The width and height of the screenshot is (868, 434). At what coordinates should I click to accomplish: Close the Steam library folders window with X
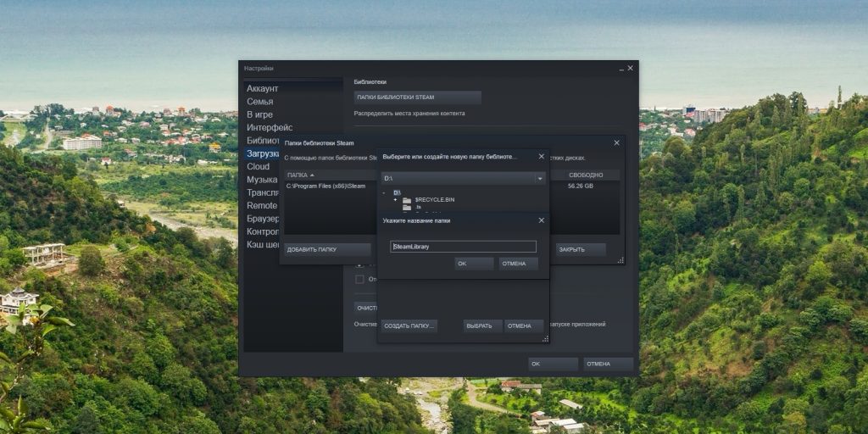tap(616, 143)
